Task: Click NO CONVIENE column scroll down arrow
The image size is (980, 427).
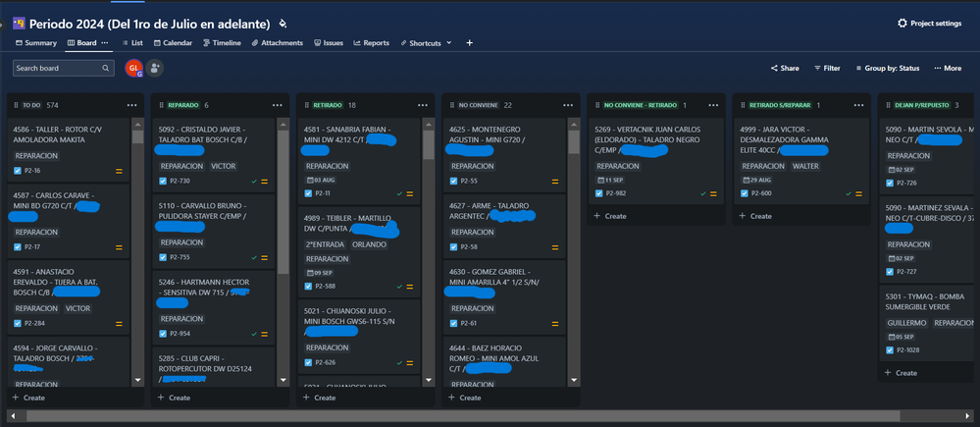Action: [574, 380]
